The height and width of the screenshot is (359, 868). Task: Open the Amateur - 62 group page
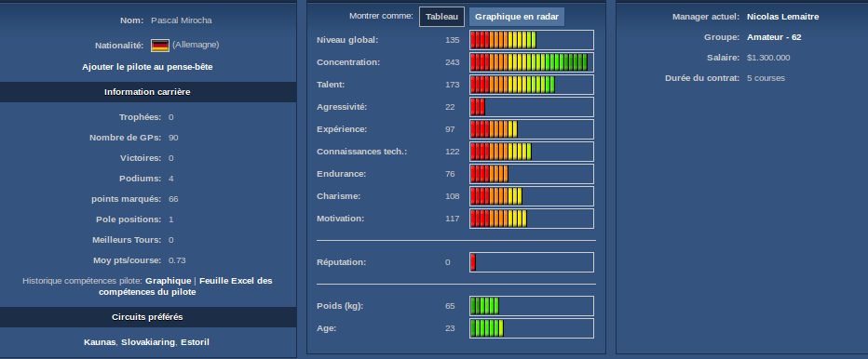coord(774,37)
